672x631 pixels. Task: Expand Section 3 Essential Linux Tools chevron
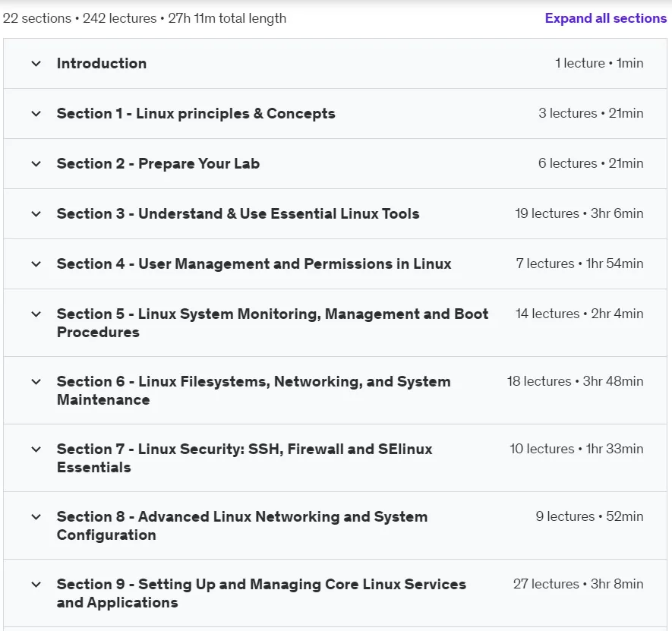(36, 214)
